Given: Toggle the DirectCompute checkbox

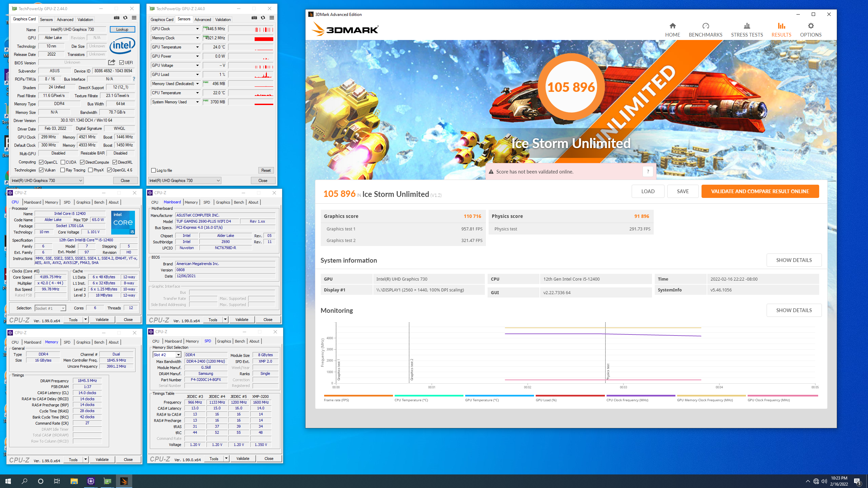Looking at the screenshot, I should [x=82, y=162].
